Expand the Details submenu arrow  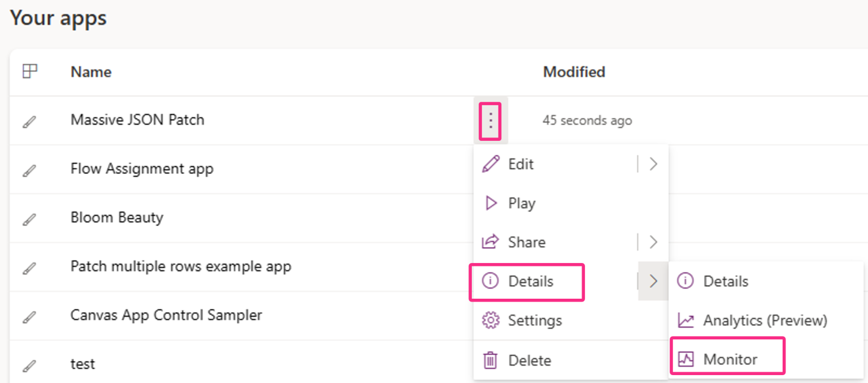pyautogui.click(x=653, y=281)
